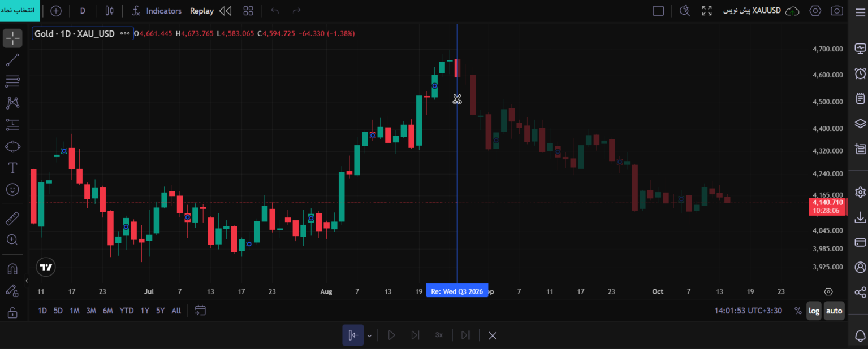Toggle the percent scale
Image resolution: width=868 pixels, height=349 pixels.
pyautogui.click(x=798, y=311)
